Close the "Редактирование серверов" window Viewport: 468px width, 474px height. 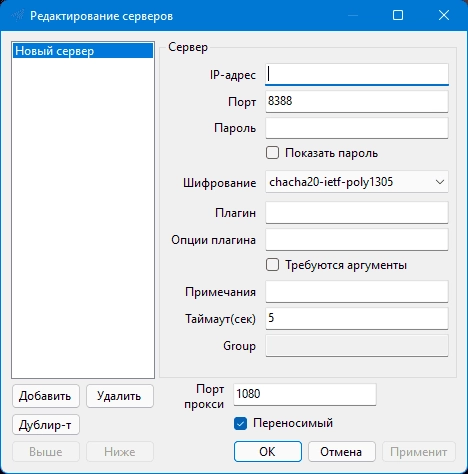coord(444,15)
